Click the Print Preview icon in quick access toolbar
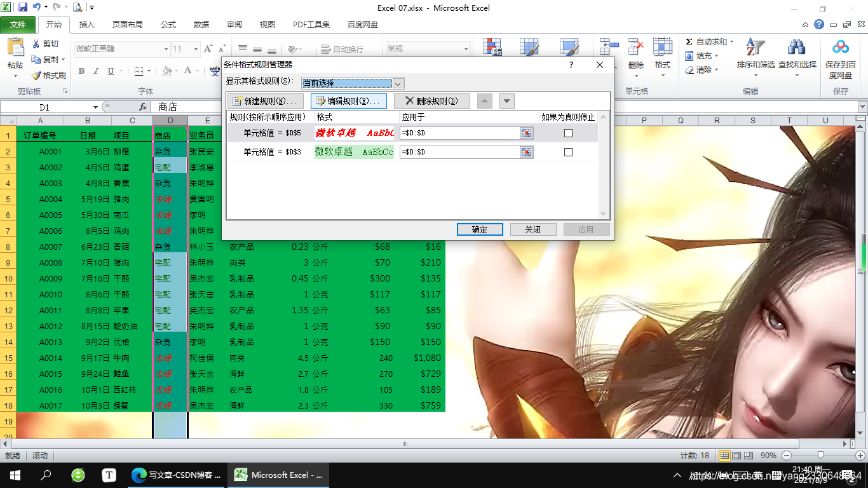 (x=78, y=8)
